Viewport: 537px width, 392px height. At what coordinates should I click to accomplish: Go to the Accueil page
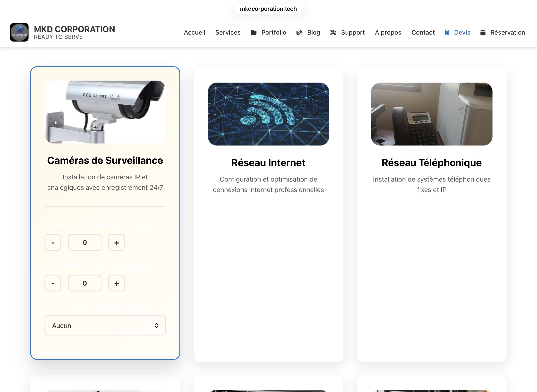[x=194, y=33]
